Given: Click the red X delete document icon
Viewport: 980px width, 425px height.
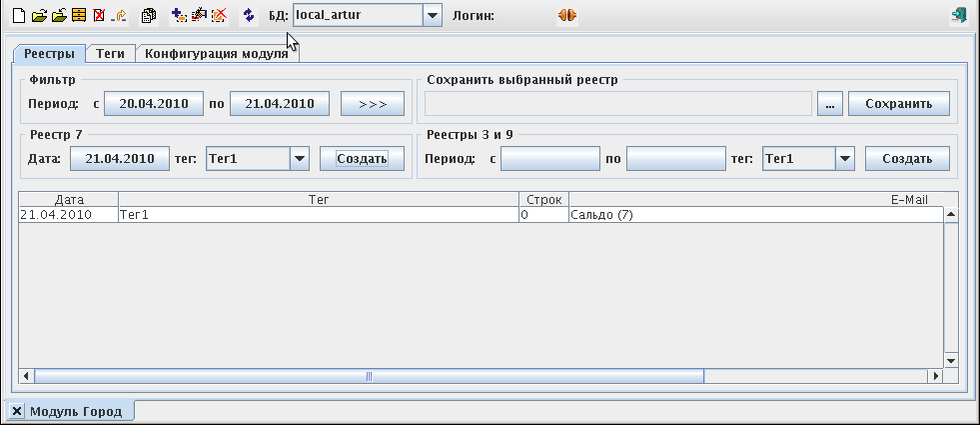Looking at the screenshot, I should [x=98, y=16].
